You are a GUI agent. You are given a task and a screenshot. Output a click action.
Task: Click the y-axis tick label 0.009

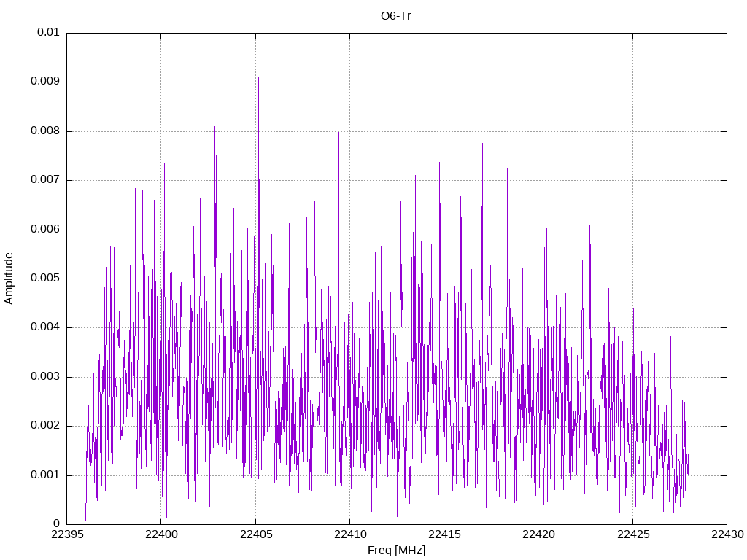pyautogui.click(x=45, y=82)
